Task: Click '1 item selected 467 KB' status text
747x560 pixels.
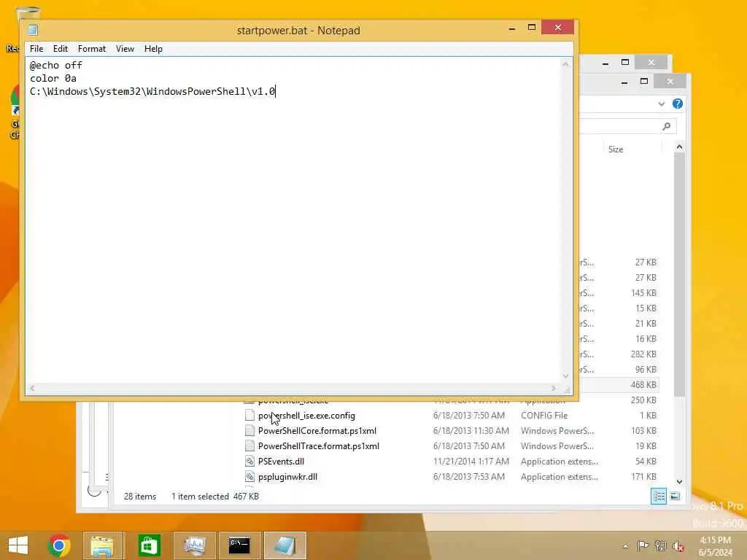Action: (215, 497)
